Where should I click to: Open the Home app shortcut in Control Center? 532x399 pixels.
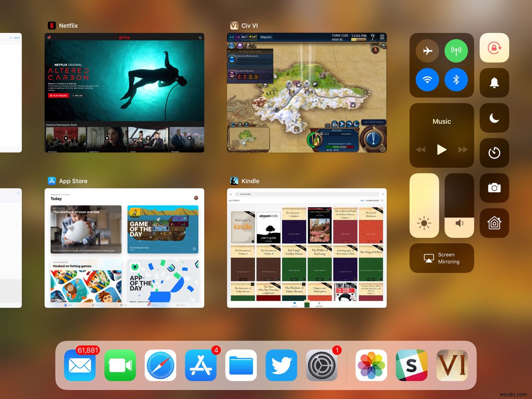tap(494, 223)
